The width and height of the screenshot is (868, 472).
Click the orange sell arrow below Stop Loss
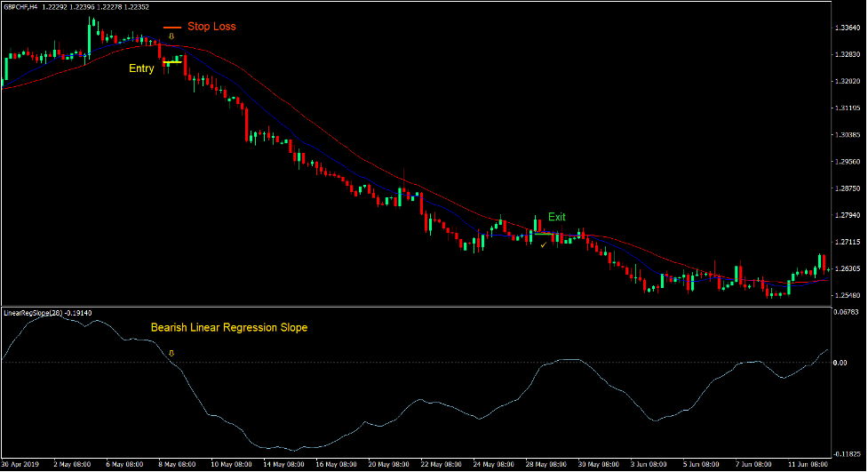(171, 36)
